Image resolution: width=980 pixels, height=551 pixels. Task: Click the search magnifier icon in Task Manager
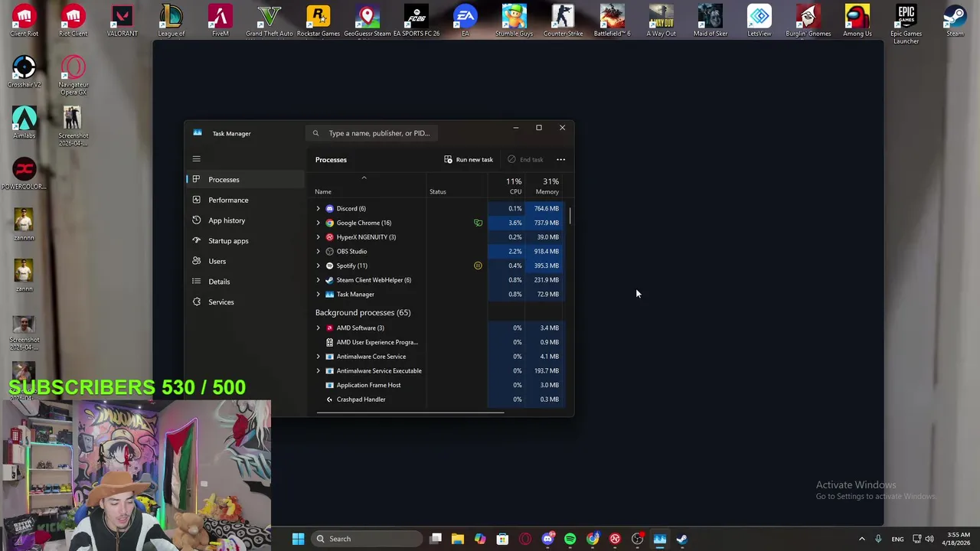point(315,133)
